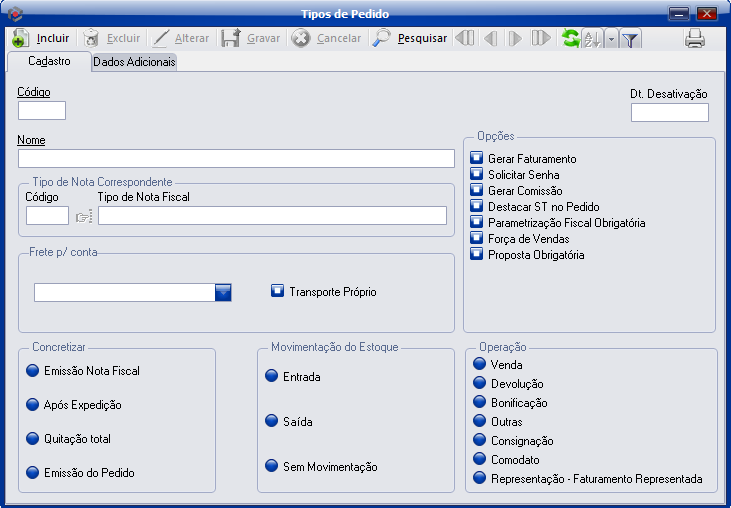731x508 pixels.
Task: Enable the Gerar Faturamento checkbox
Action: 477,159
